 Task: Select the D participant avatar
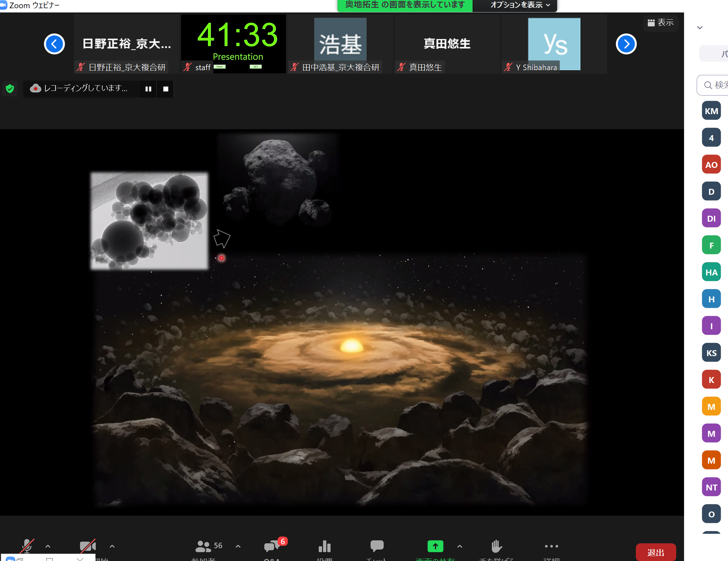[x=711, y=191]
